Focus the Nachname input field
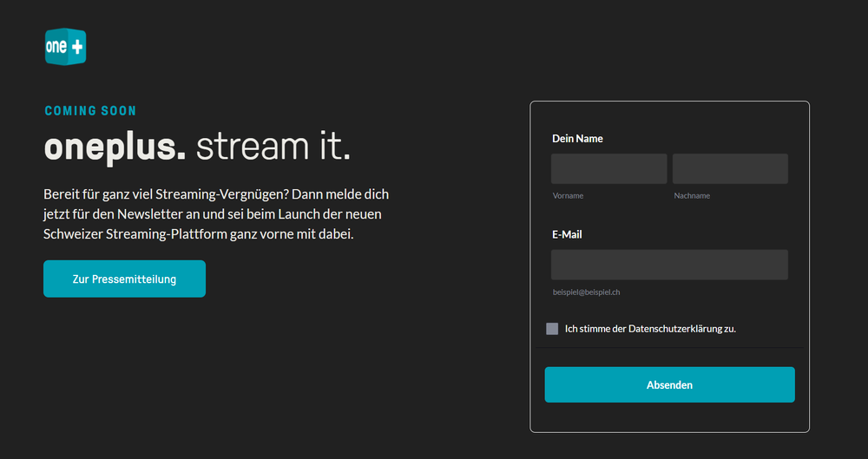The image size is (868, 459). (x=730, y=169)
